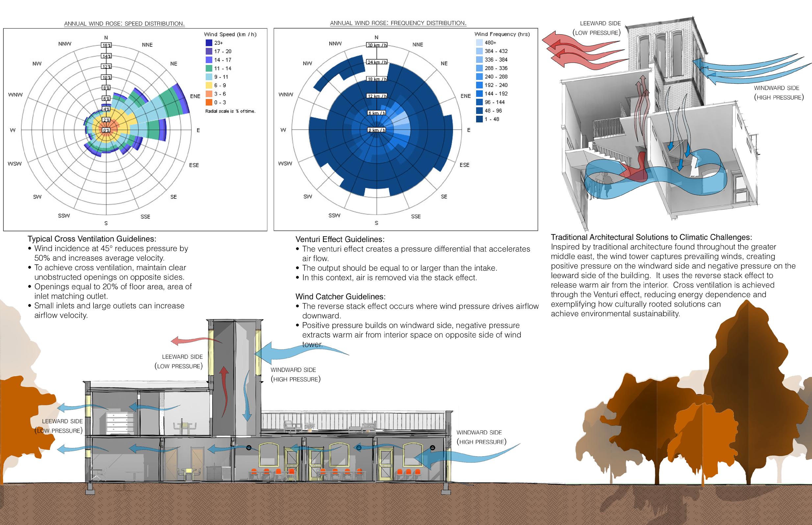This screenshot has width=812, height=525.
Task: Click the Wind Catcher Guidelines heading
Action: pyautogui.click(x=341, y=297)
